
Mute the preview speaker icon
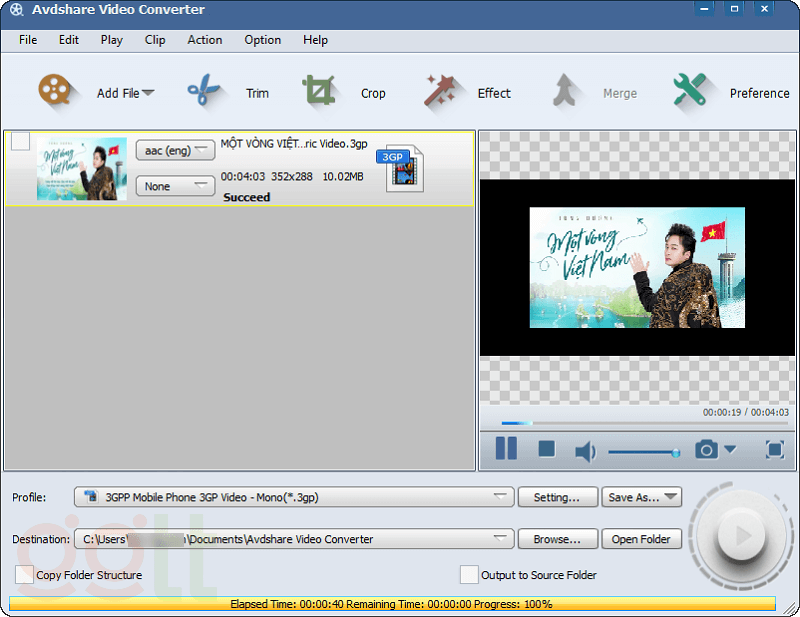coord(585,451)
